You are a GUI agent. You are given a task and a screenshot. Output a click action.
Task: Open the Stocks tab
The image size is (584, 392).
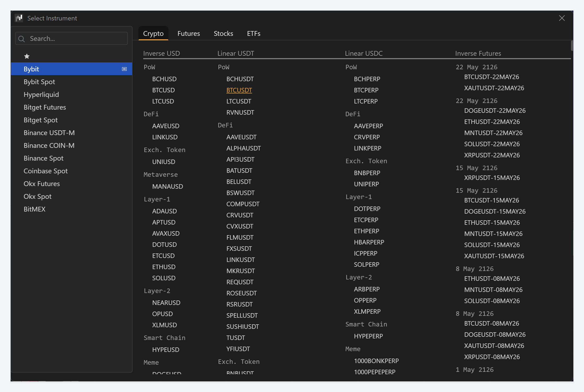223,33
